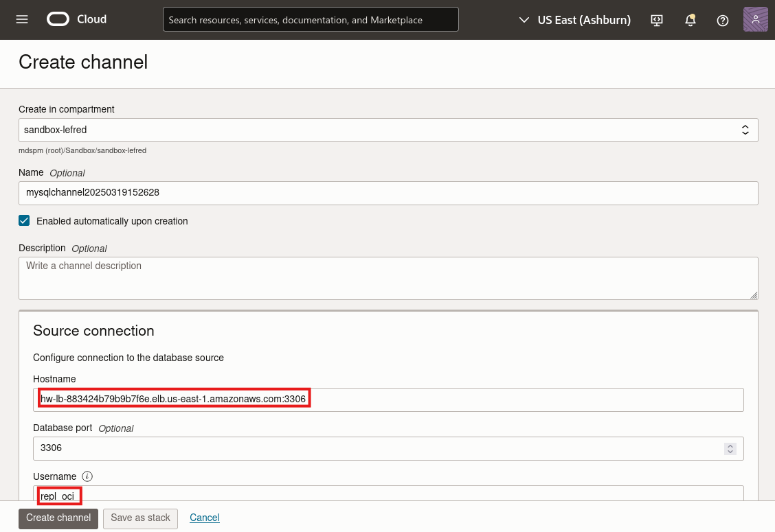Focus the search resources and services box
This screenshot has height=532, width=775.
point(311,20)
